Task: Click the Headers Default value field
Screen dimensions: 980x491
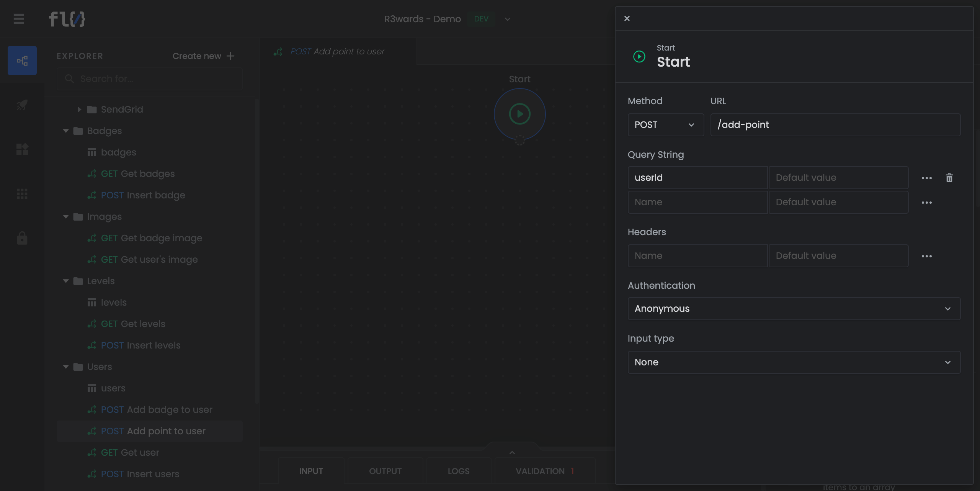Action: [839, 256]
